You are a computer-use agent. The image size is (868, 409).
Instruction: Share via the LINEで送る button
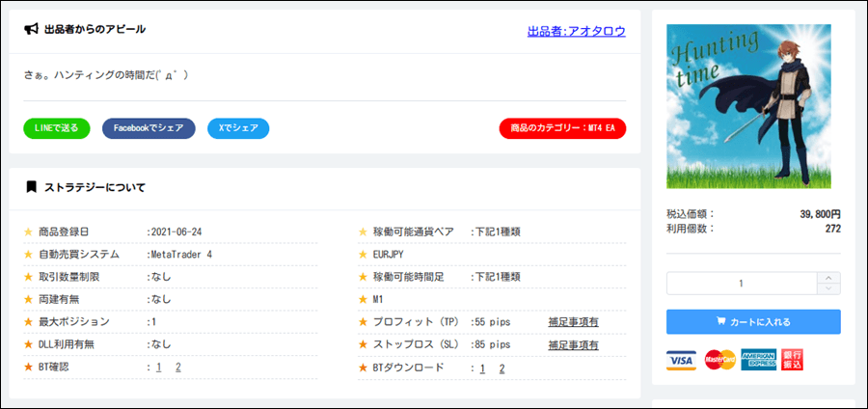(57, 128)
